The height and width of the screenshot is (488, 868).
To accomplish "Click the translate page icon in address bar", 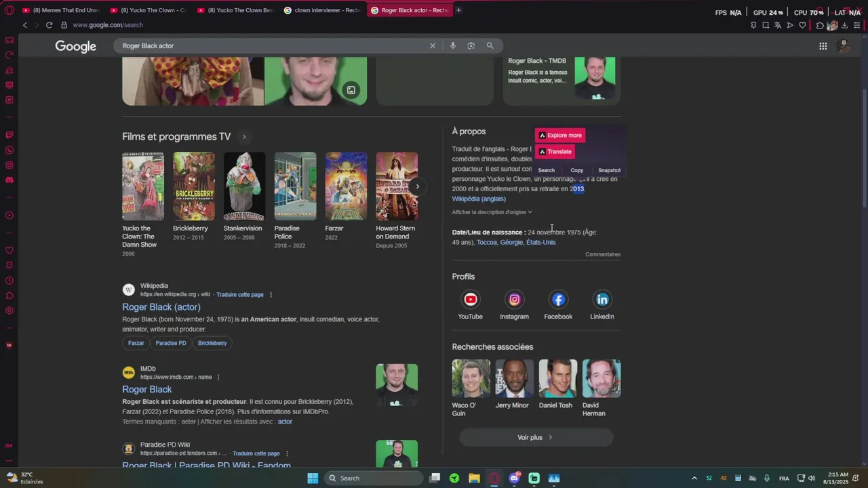I will pos(778,25).
